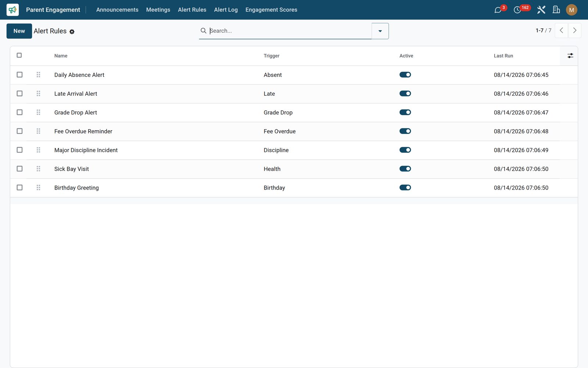Image resolution: width=588 pixels, height=368 pixels.
Task: Sort by the Last Run column header
Action: 503,56
